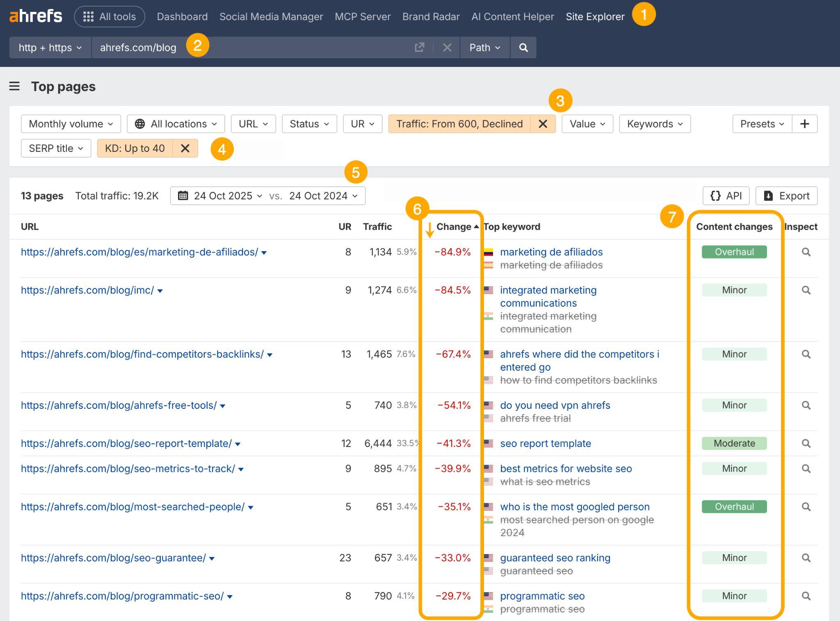This screenshot has width=840, height=621.
Task: Click the Export button
Action: 786,196
